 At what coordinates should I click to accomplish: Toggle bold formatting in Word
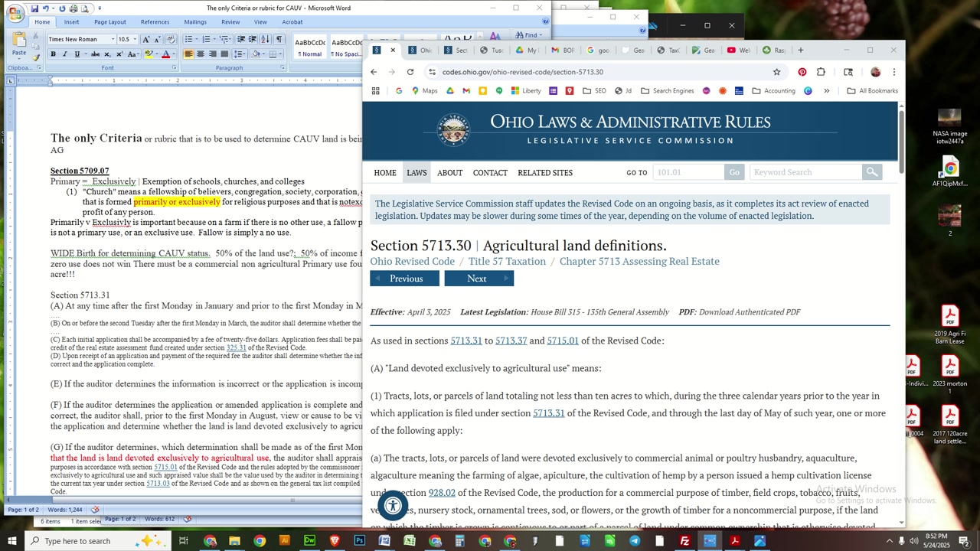pos(53,54)
